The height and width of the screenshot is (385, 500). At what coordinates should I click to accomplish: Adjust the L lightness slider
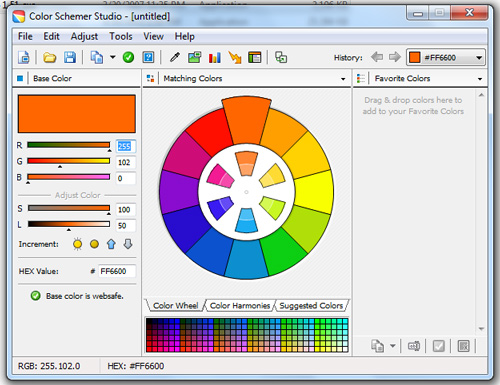coord(69,224)
